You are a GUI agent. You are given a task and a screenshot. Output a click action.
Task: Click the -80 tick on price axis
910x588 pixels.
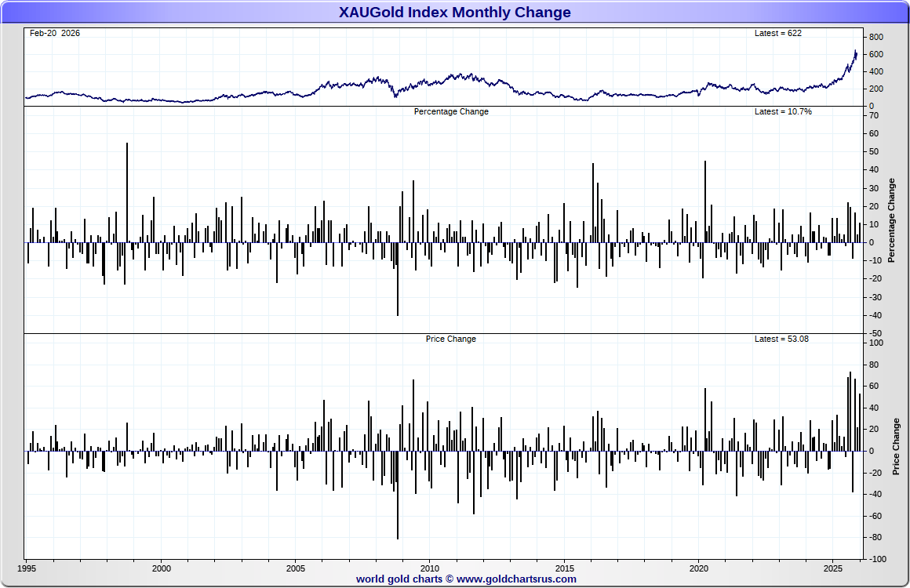coord(875,538)
